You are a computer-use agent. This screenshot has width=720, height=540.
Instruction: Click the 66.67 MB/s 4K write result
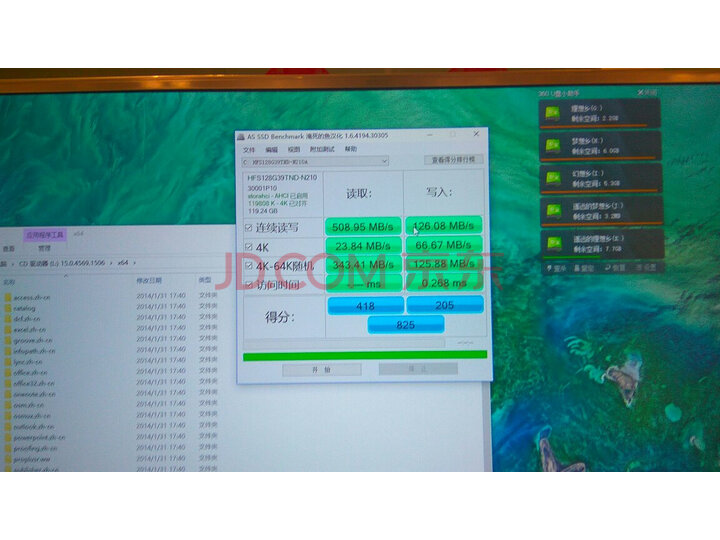(x=444, y=245)
